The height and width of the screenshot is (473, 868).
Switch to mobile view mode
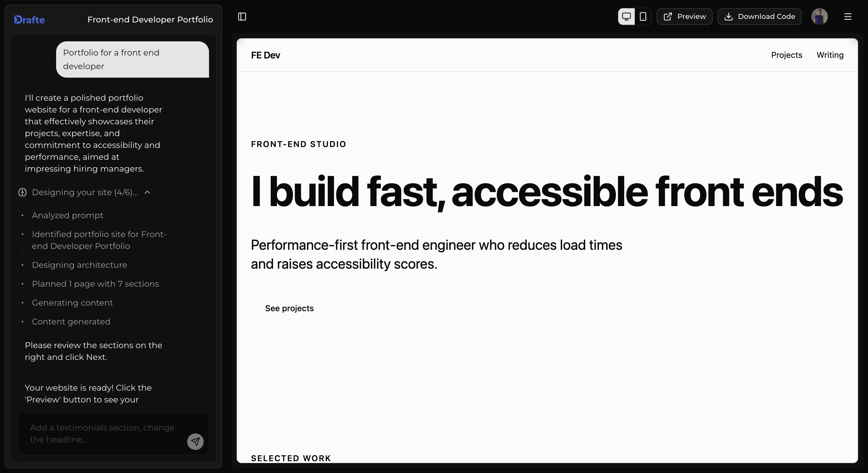click(643, 17)
